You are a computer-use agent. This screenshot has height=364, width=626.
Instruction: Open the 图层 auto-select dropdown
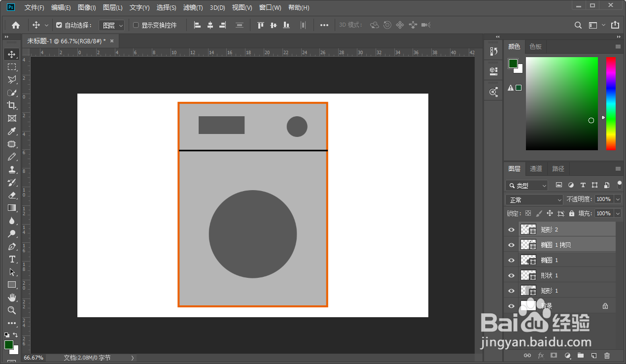click(112, 25)
